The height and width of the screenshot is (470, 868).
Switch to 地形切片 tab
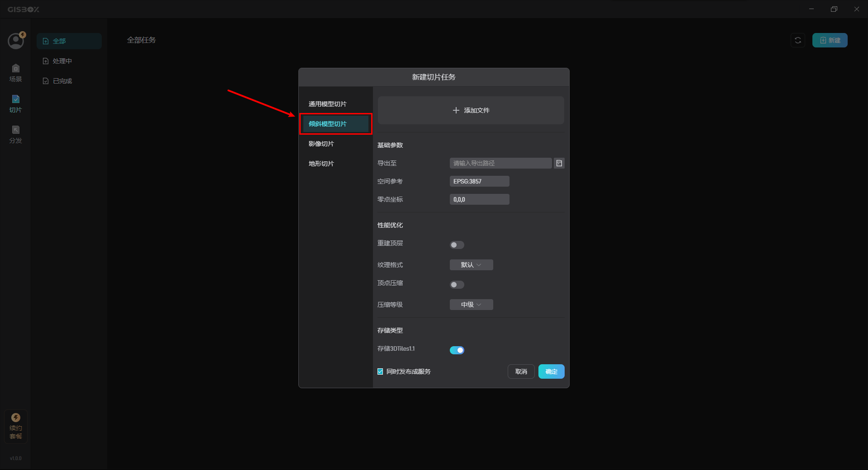tap(335, 164)
